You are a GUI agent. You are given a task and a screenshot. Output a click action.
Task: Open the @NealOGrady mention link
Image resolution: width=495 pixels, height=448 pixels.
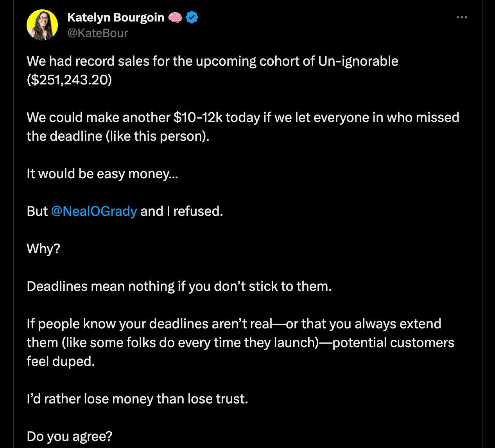tap(94, 211)
